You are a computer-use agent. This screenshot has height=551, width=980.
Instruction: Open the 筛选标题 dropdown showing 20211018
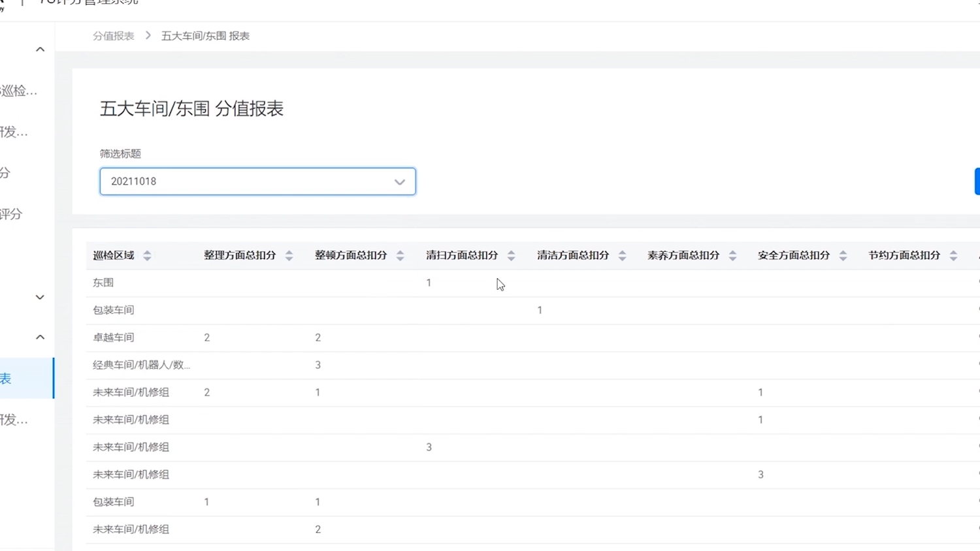coord(257,181)
